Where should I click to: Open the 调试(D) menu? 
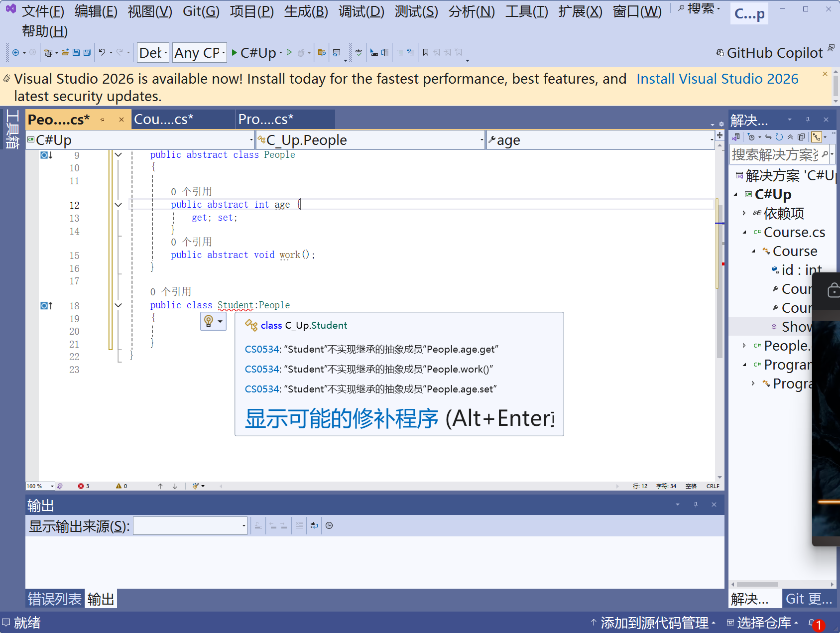[361, 11]
